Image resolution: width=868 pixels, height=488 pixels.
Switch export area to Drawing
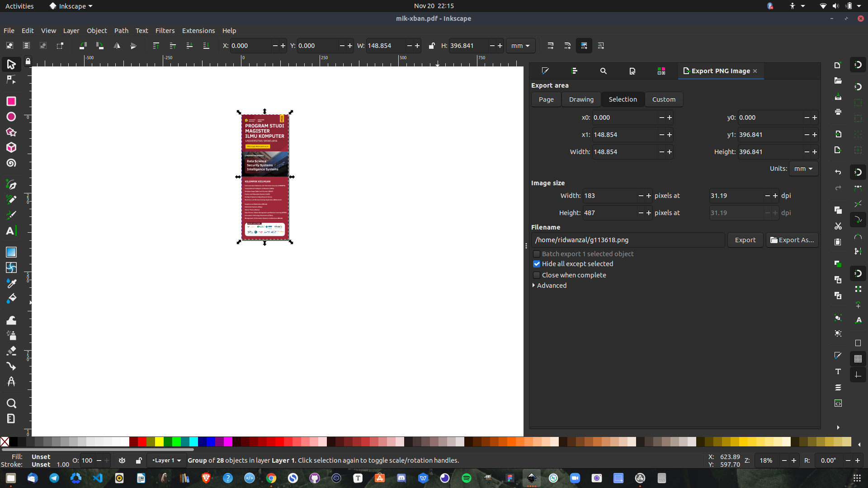point(581,99)
